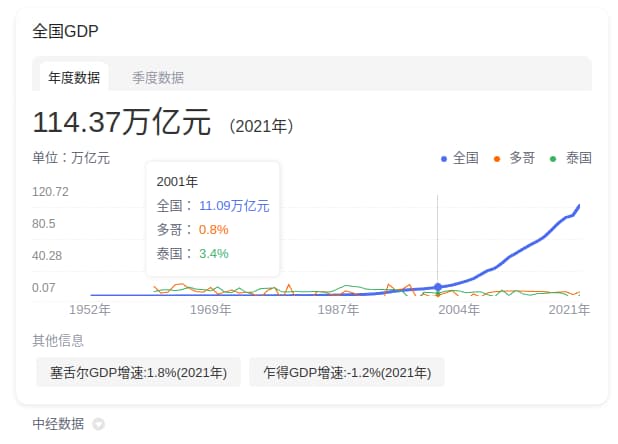This screenshot has height=444, width=618.
Task: Click the 0.07 y-axis value
Action: click(44, 288)
